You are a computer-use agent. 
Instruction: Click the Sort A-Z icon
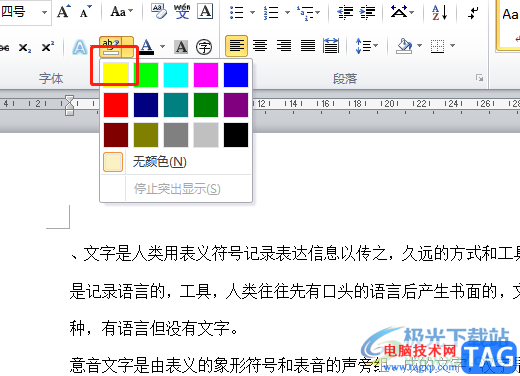pyautogui.click(x=440, y=13)
